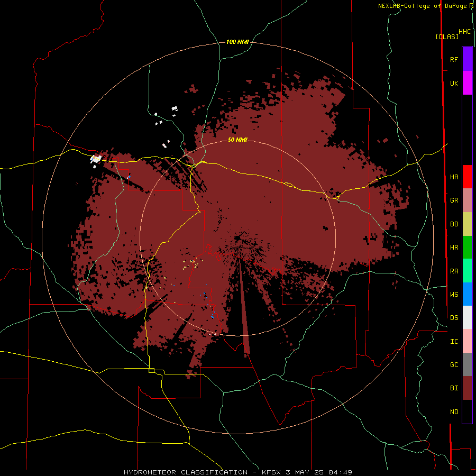Viewport: 476px width, 476px height.
Task: Click the HHC product label
Action: (x=464, y=32)
